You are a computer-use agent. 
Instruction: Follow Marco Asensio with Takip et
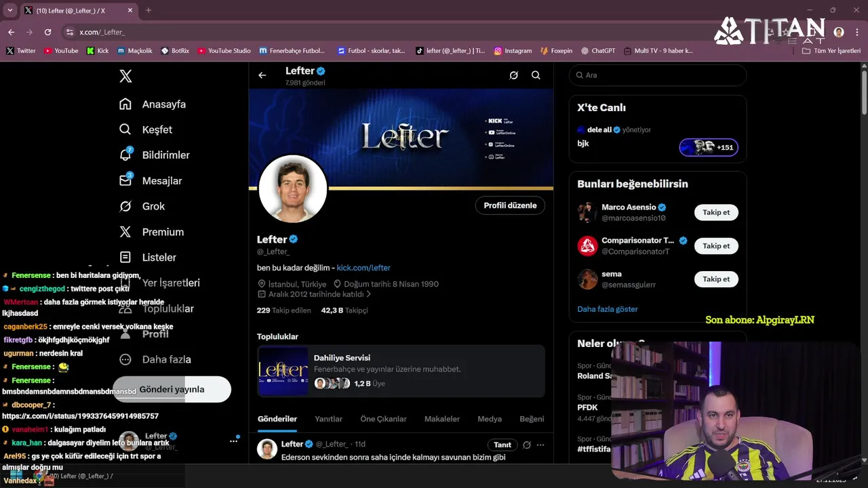[x=716, y=212]
